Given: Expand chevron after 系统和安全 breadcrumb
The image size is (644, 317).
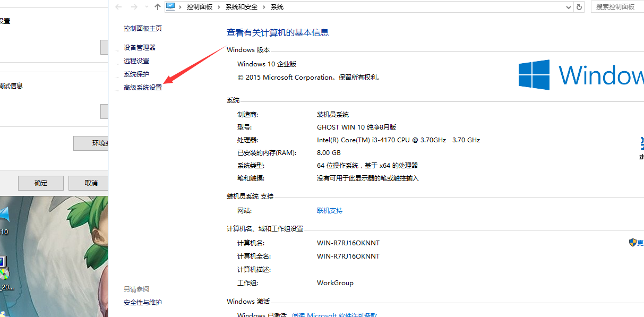Looking at the screenshot, I should pos(264,7).
